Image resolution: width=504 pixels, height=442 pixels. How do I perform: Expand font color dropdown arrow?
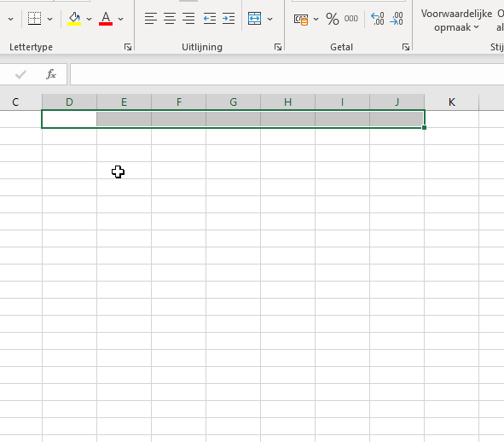point(120,19)
